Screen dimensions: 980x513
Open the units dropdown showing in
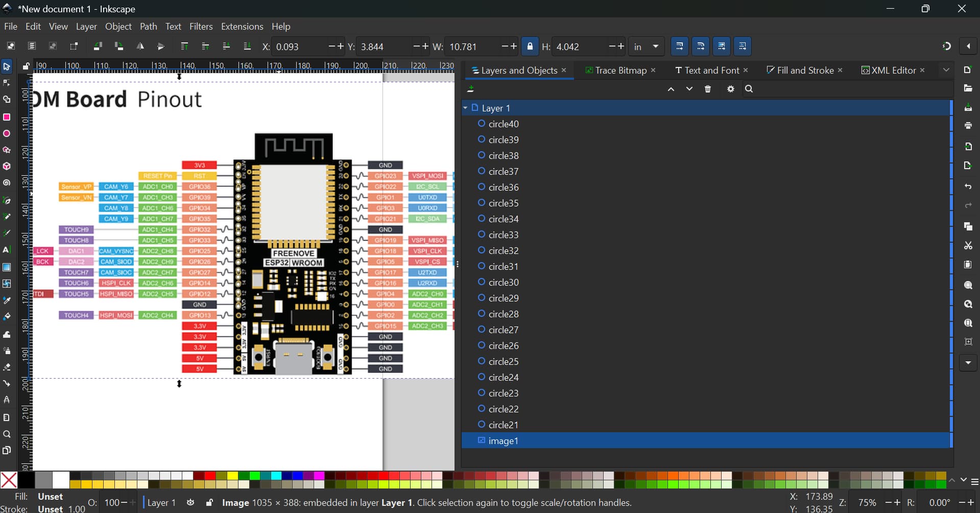point(646,46)
